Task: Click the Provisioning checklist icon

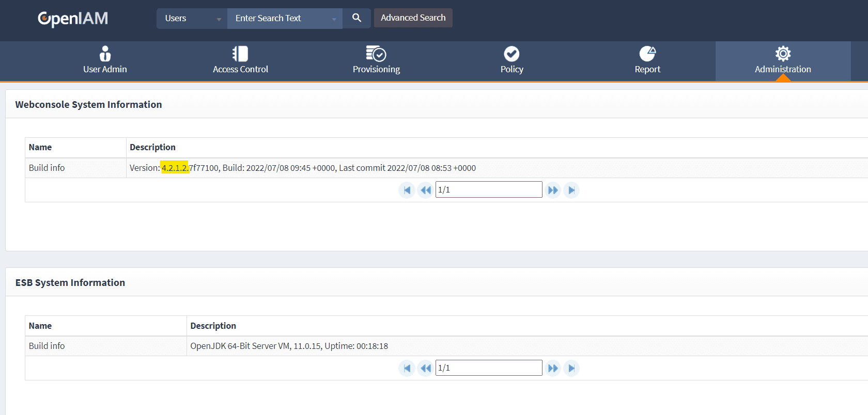Action: pos(376,54)
